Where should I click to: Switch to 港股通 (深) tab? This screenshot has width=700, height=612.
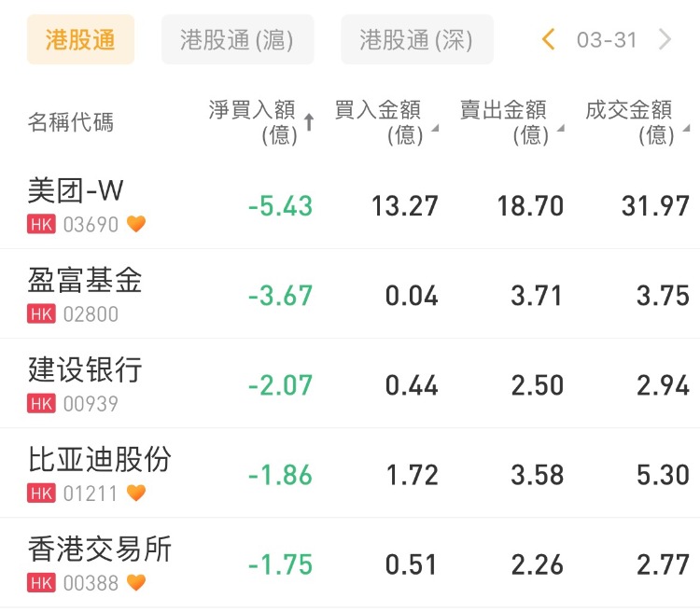point(416,40)
